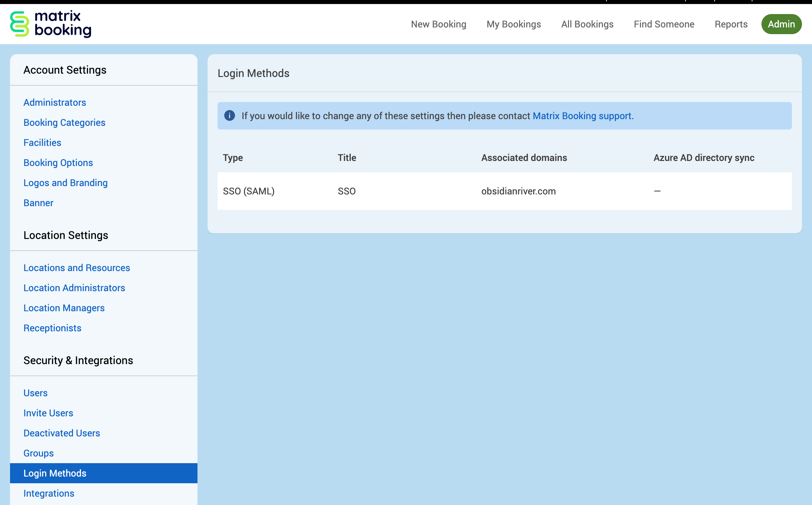The height and width of the screenshot is (505, 812).
Task: Click the SSO title cell
Action: click(347, 191)
